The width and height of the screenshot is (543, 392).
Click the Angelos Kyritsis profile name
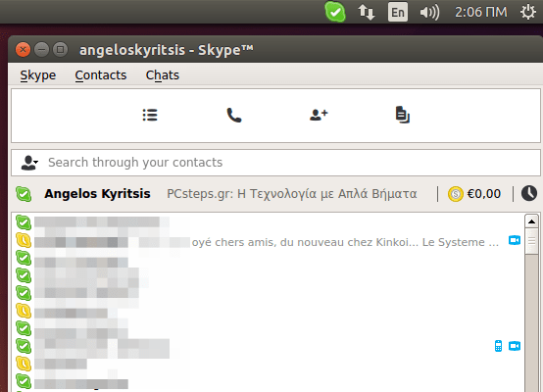(x=97, y=194)
